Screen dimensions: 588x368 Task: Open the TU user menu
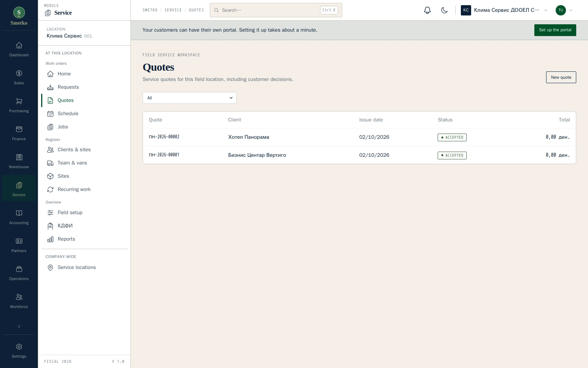point(564,10)
